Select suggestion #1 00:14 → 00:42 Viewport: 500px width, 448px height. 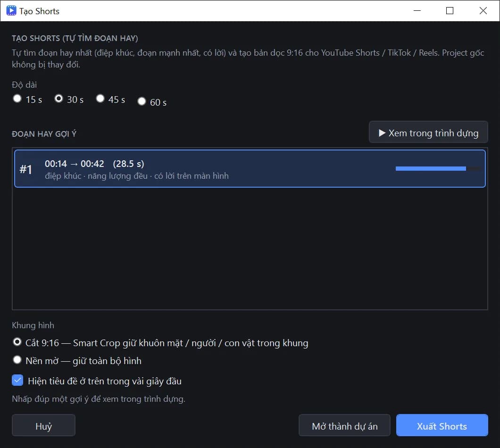[250, 169]
